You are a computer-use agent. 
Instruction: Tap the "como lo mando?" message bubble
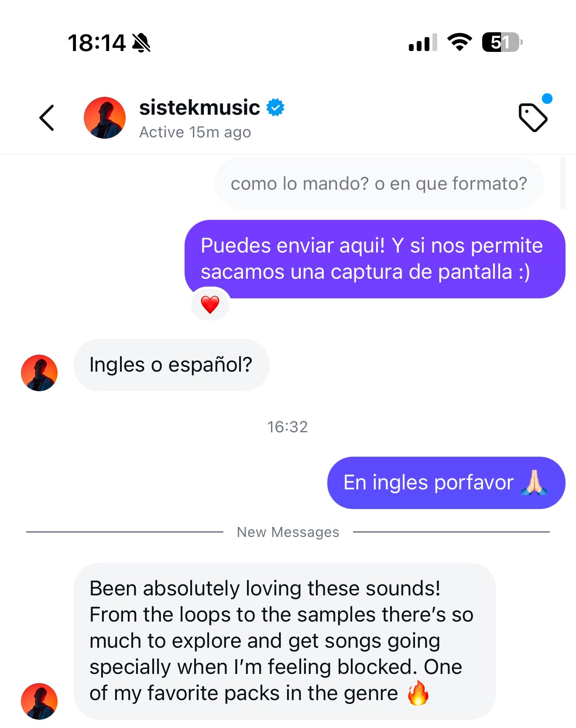[x=379, y=184]
